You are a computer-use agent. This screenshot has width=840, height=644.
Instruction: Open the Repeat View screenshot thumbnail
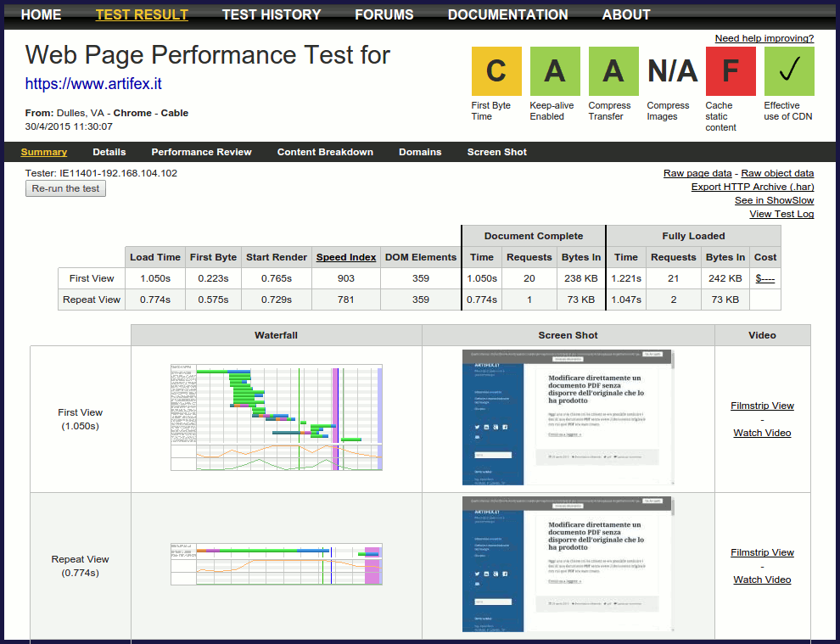click(x=568, y=564)
